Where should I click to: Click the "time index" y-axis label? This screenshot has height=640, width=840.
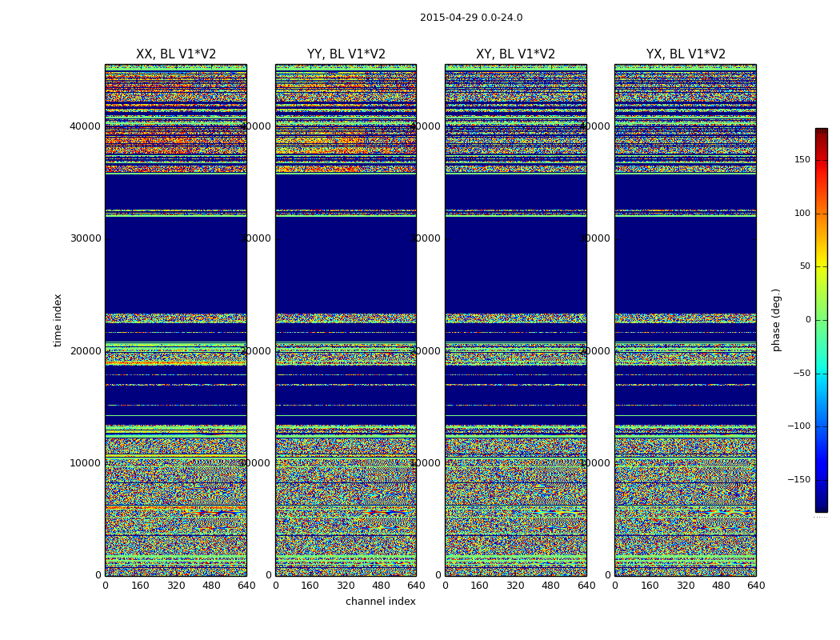58,320
